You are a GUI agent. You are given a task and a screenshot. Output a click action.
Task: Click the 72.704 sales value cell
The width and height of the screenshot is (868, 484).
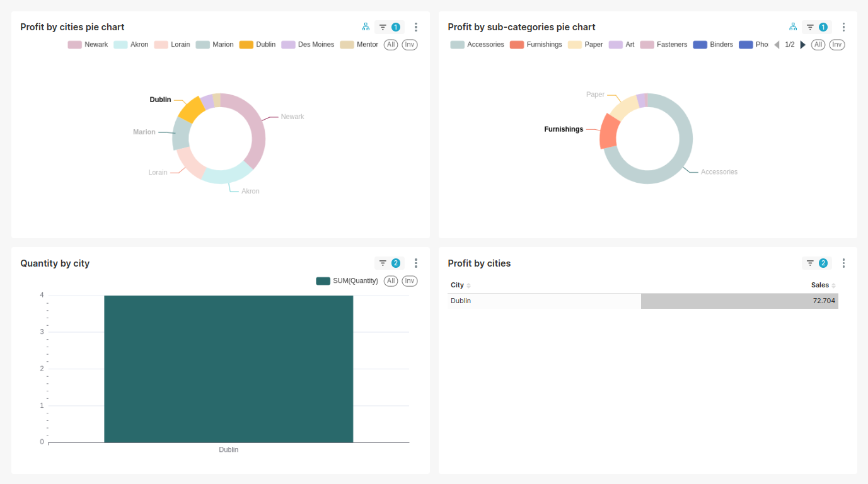pos(739,301)
